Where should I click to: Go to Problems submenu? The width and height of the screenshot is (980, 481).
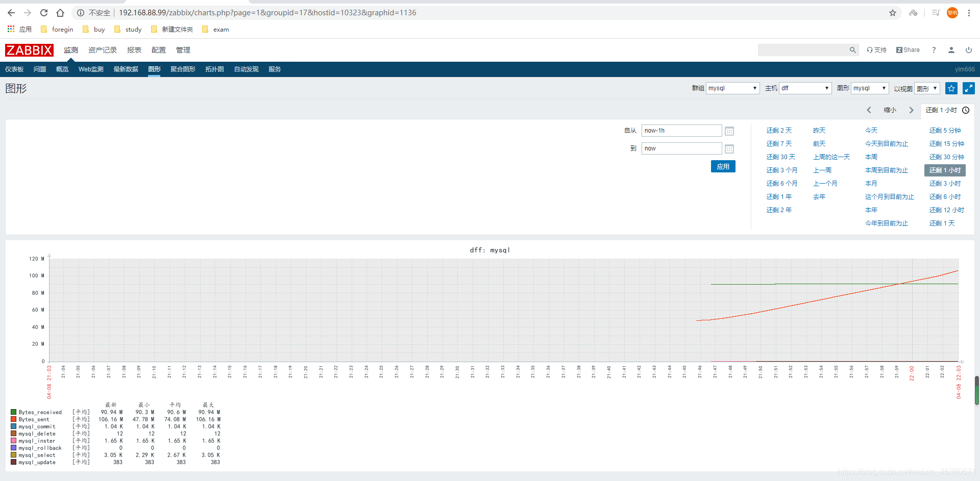coord(40,69)
